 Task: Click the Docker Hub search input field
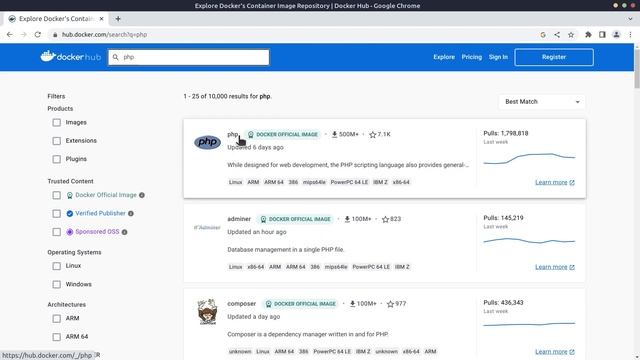click(189, 57)
